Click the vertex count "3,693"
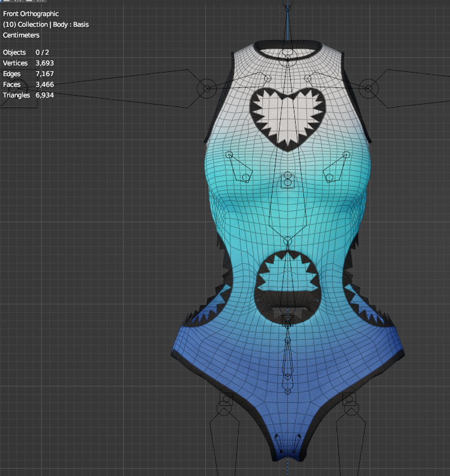 45,63
